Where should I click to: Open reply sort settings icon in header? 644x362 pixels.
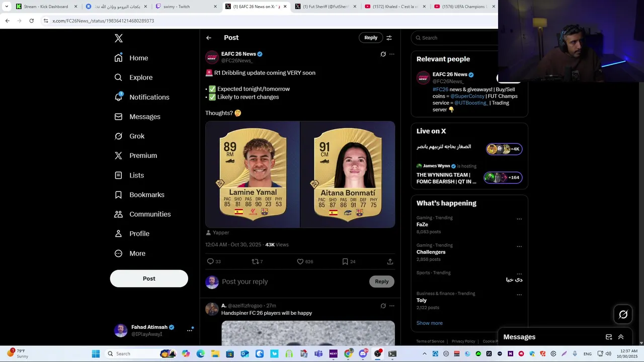[x=389, y=38]
